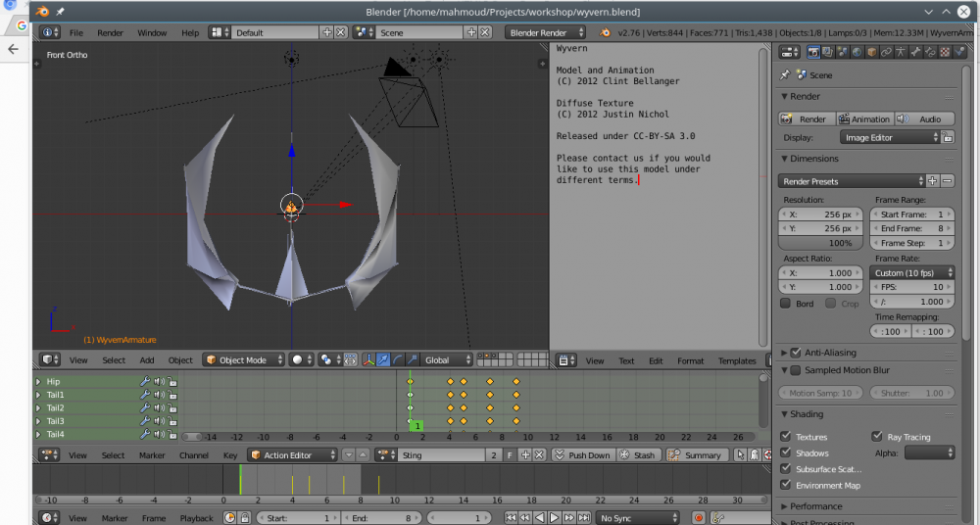Expand the Performance panel
The image size is (980, 525).
(x=815, y=506)
